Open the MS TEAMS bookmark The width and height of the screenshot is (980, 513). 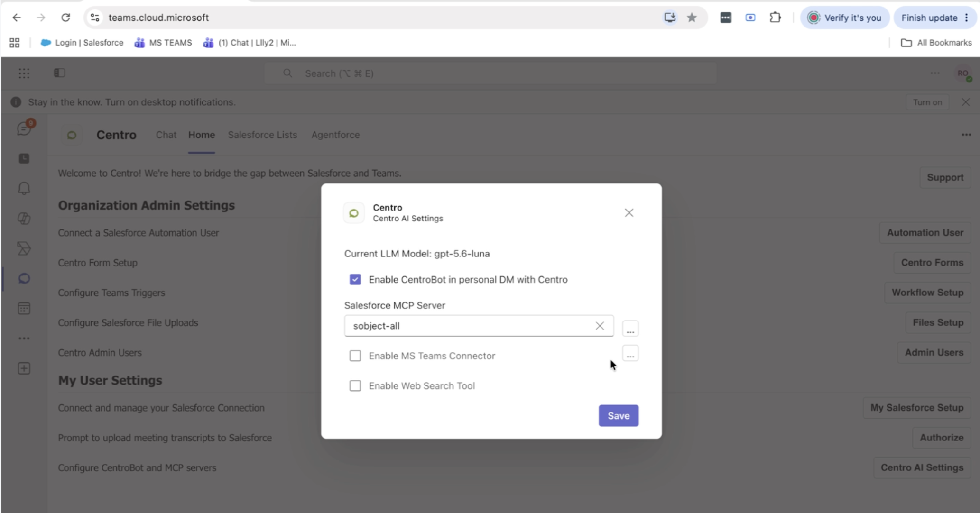pyautogui.click(x=163, y=43)
